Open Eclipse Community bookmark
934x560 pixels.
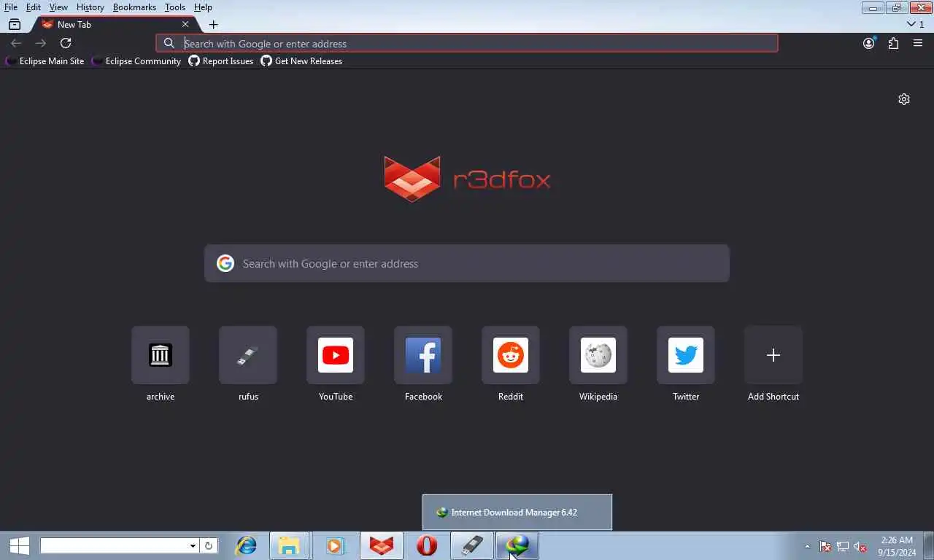pyautogui.click(x=136, y=61)
